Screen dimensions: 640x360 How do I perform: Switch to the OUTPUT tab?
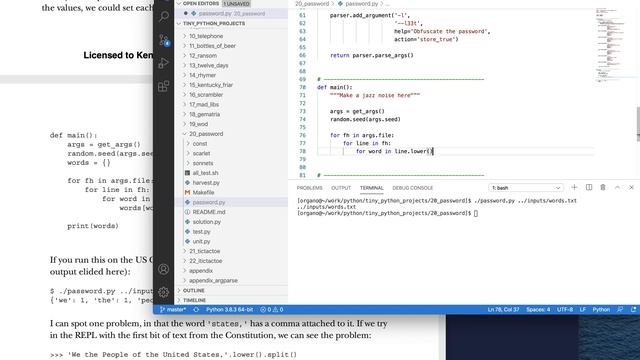tap(341, 188)
